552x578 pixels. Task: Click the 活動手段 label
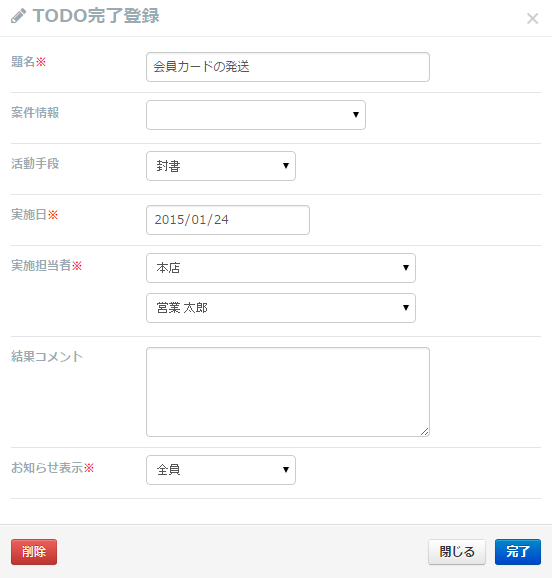35,163
